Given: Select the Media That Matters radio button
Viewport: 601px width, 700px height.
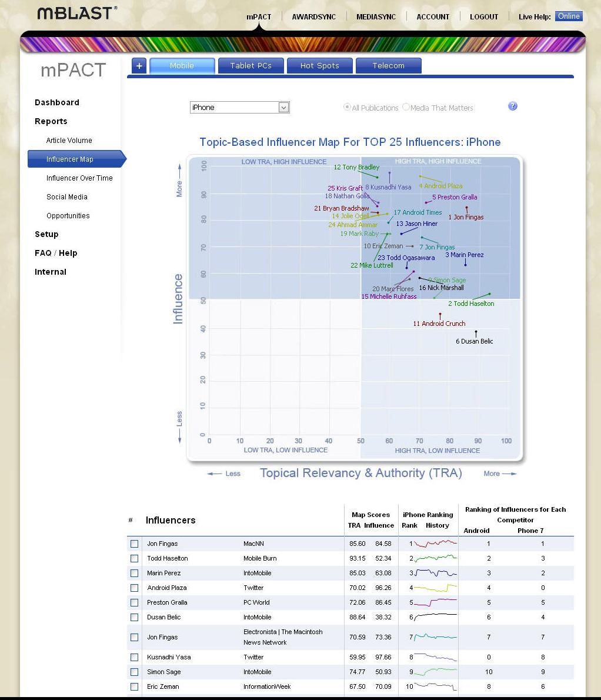Looking at the screenshot, I should pyautogui.click(x=406, y=107).
